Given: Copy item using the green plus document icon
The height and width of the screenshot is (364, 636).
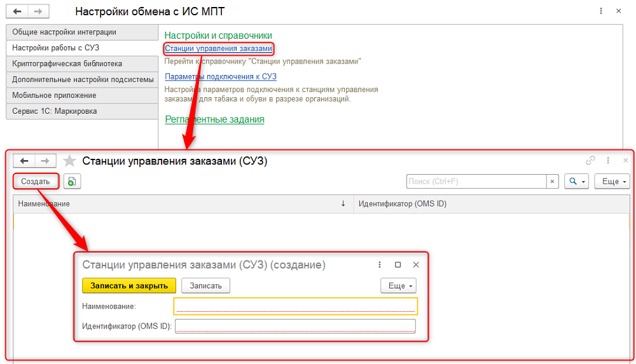Looking at the screenshot, I should pyautogui.click(x=72, y=181).
